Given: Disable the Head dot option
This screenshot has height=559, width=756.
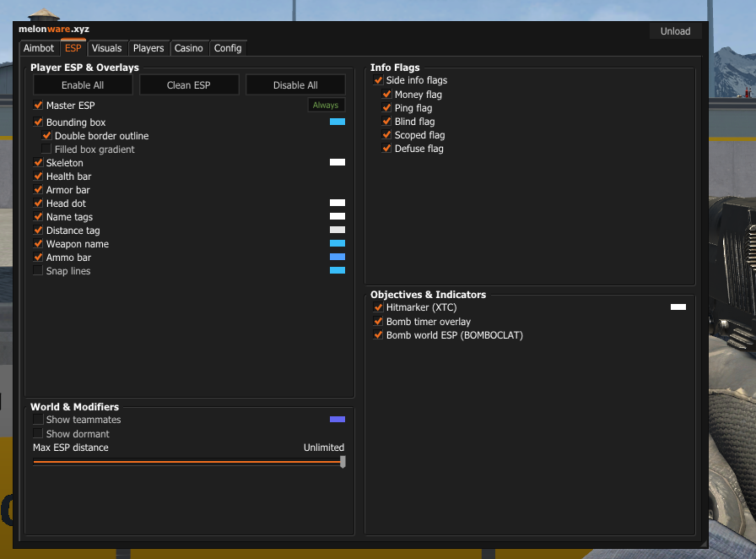Looking at the screenshot, I should click(x=38, y=203).
